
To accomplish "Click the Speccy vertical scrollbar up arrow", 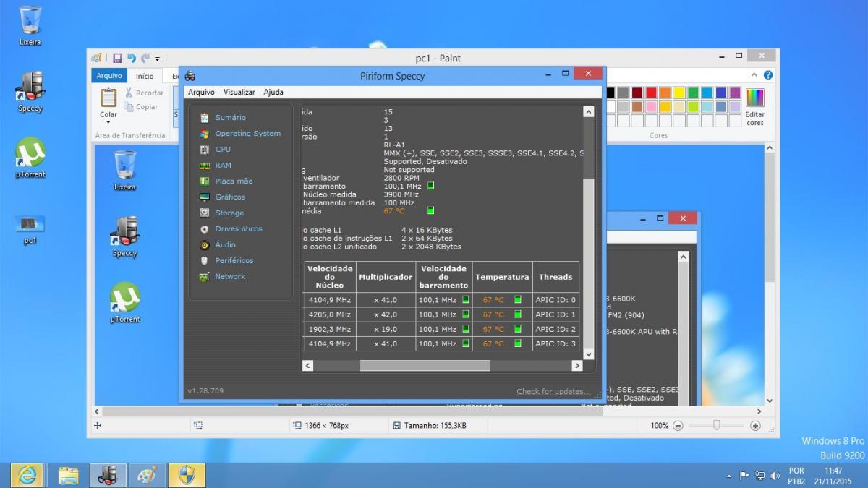I will pos(588,112).
